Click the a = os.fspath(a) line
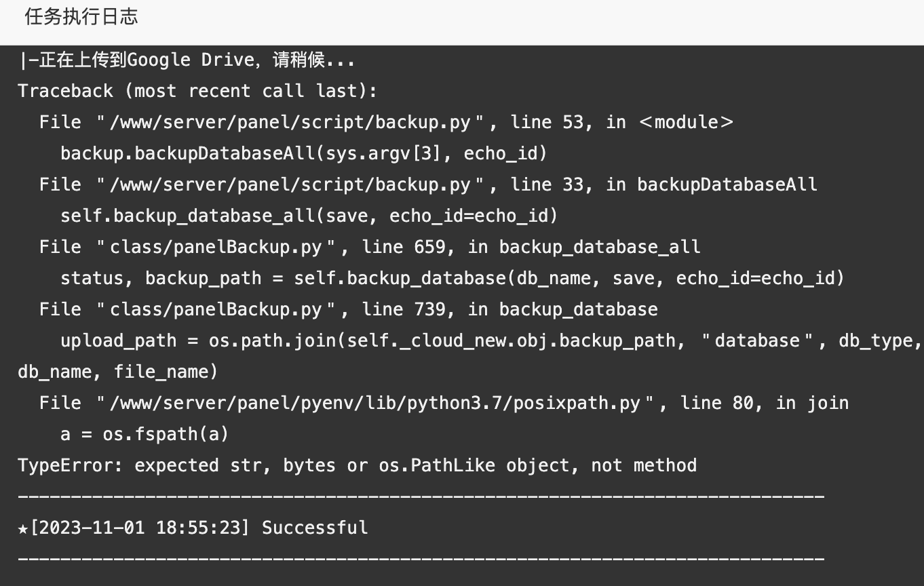Viewport: 924px width, 586px height. pyautogui.click(x=145, y=434)
